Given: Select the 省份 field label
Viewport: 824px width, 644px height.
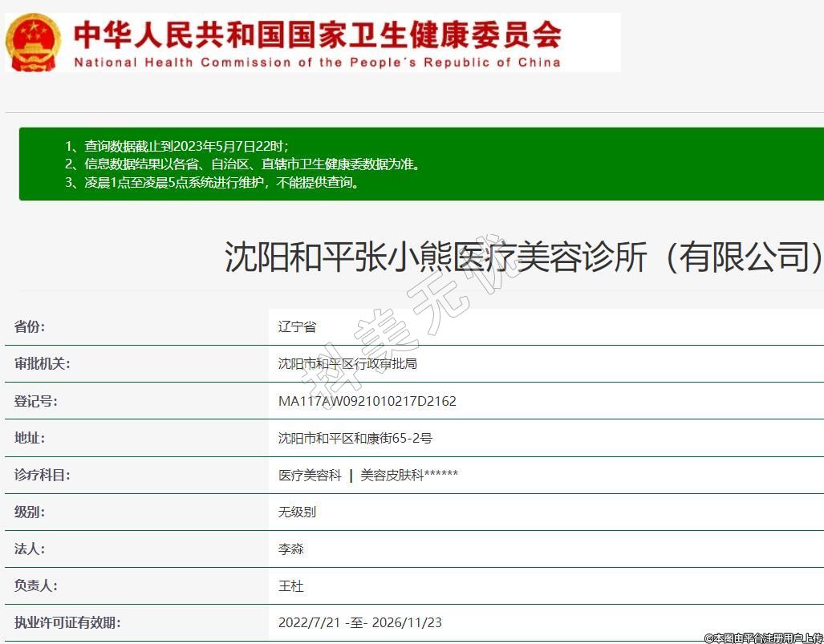Looking at the screenshot, I should 30,326.
